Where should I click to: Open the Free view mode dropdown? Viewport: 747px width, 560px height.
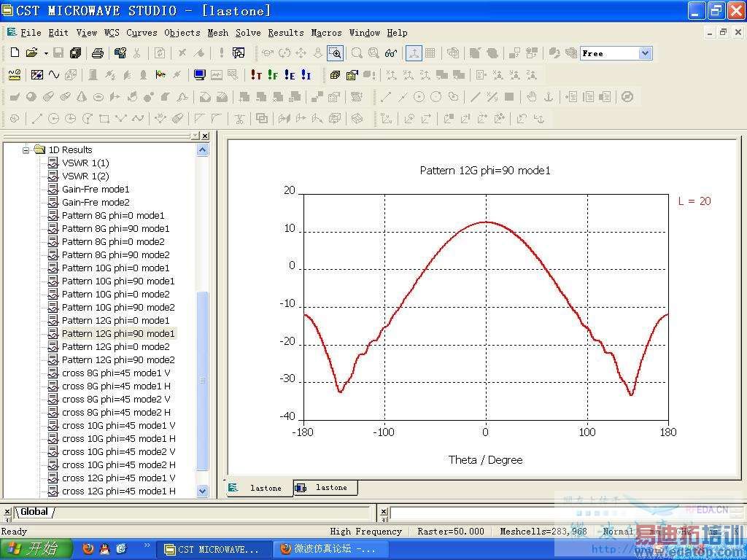(645, 53)
